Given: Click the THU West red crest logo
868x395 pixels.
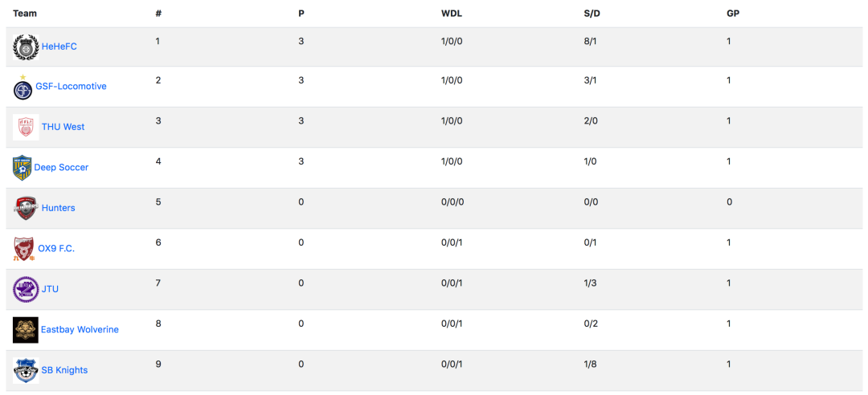Looking at the screenshot, I should [26, 127].
